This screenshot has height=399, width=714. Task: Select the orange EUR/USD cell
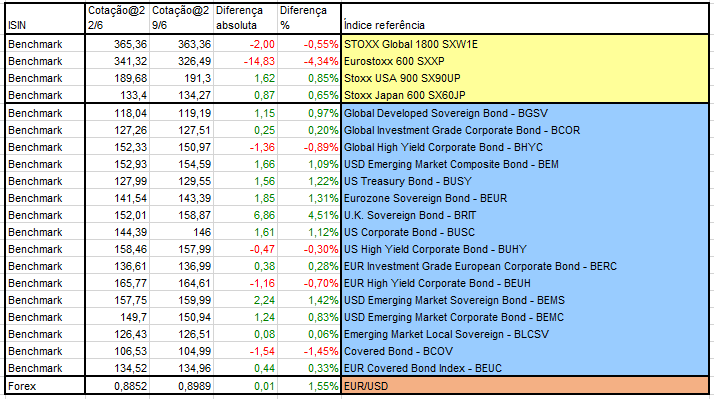click(x=525, y=386)
